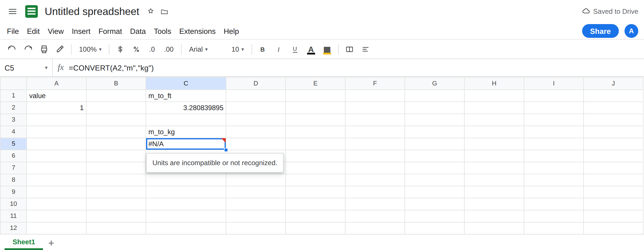Click the cell labeled m_to_ft

click(186, 96)
